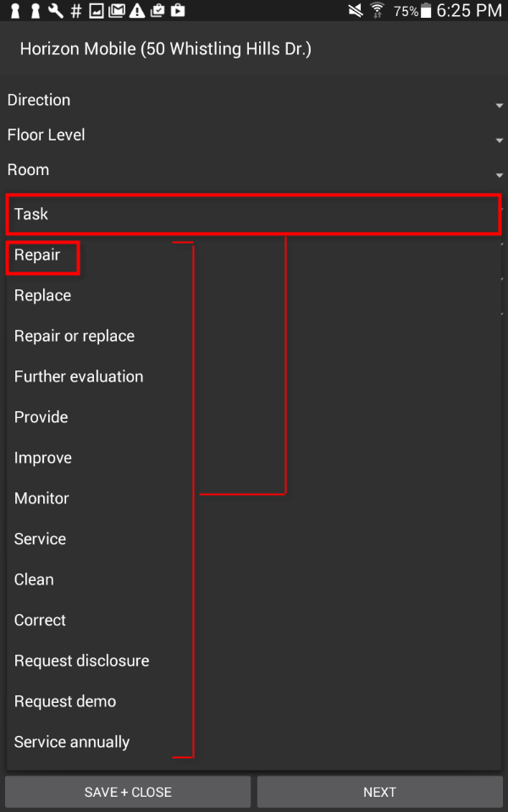The height and width of the screenshot is (812, 508).
Task: Tap the NEXT button
Action: click(379, 793)
